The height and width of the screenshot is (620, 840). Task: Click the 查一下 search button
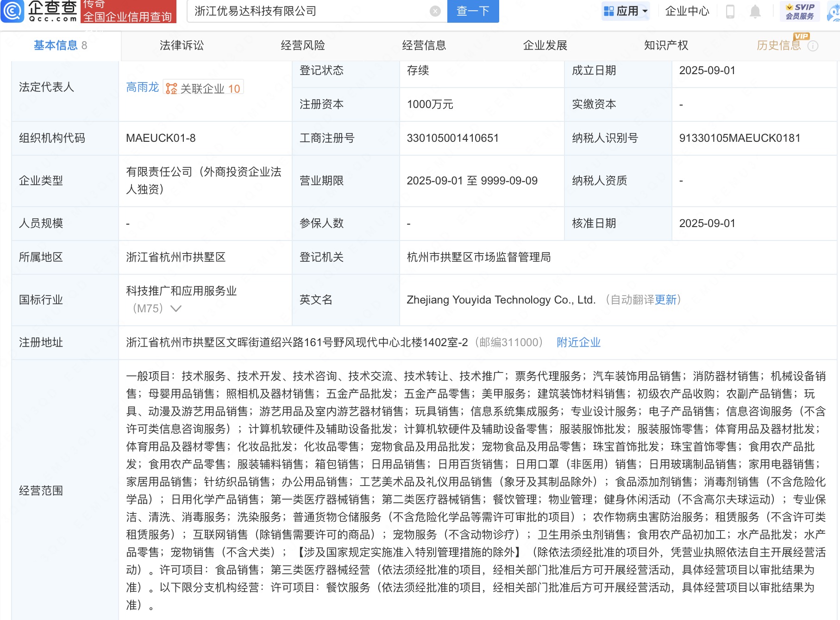(473, 11)
